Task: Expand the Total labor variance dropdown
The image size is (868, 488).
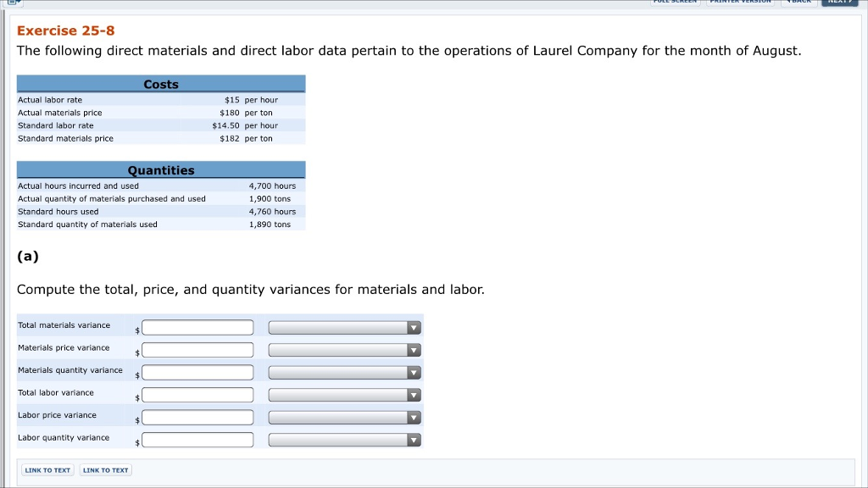Action: pos(344,395)
